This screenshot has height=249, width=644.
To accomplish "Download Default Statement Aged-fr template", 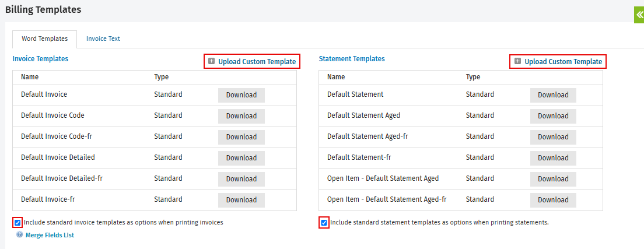I will (x=553, y=137).
